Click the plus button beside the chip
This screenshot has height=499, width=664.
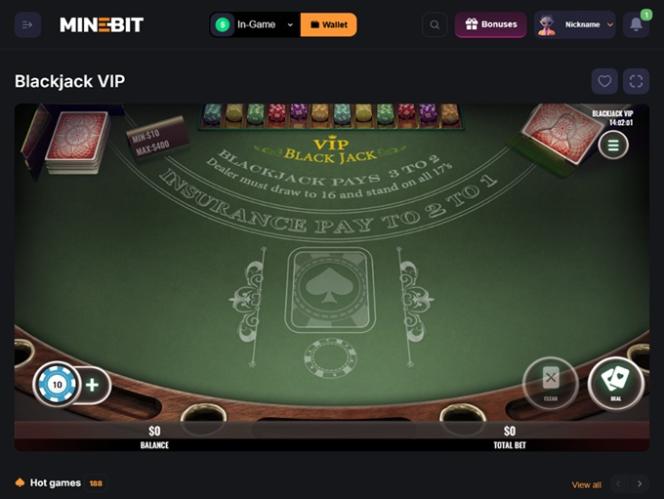[92, 385]
